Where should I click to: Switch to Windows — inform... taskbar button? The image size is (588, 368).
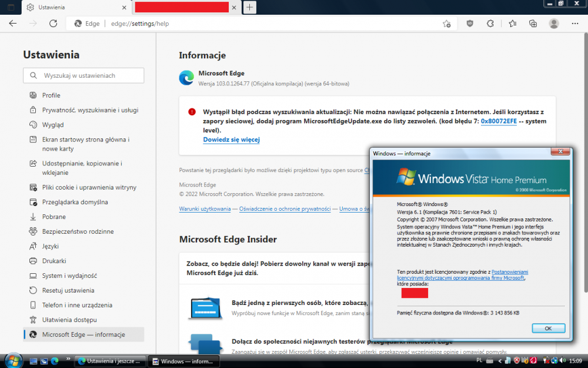[183, 362]
